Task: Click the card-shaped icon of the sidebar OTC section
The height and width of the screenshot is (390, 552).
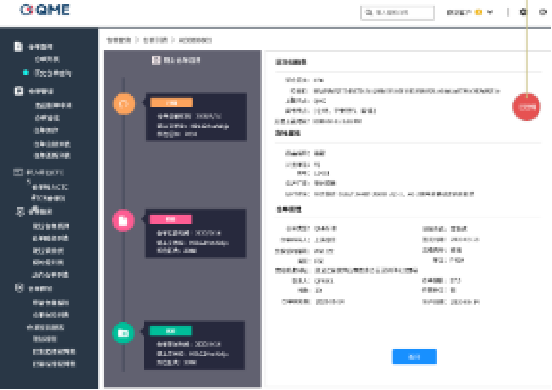Action: pos(18,172)
